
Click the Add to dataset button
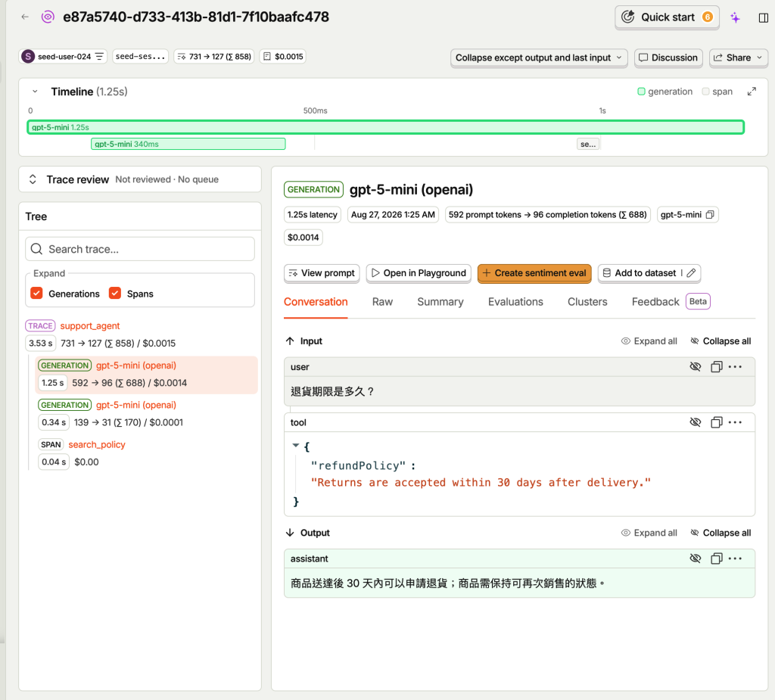tap(640, 273)
